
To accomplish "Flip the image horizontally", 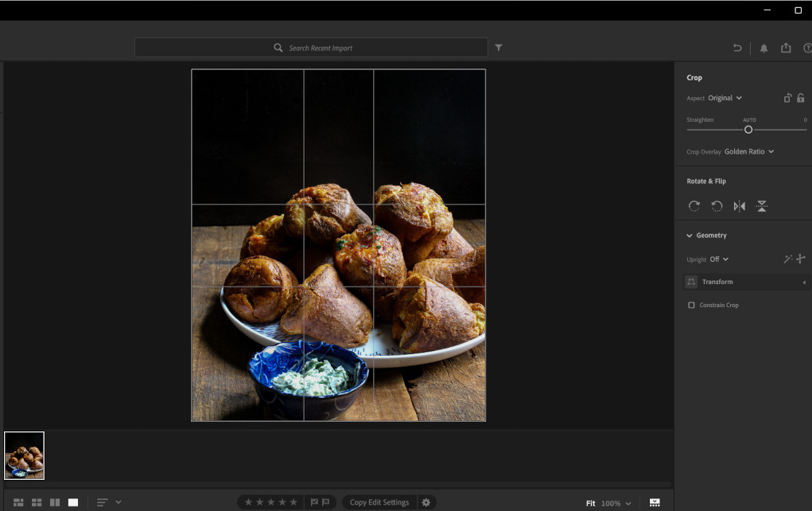I will point(740,206).
